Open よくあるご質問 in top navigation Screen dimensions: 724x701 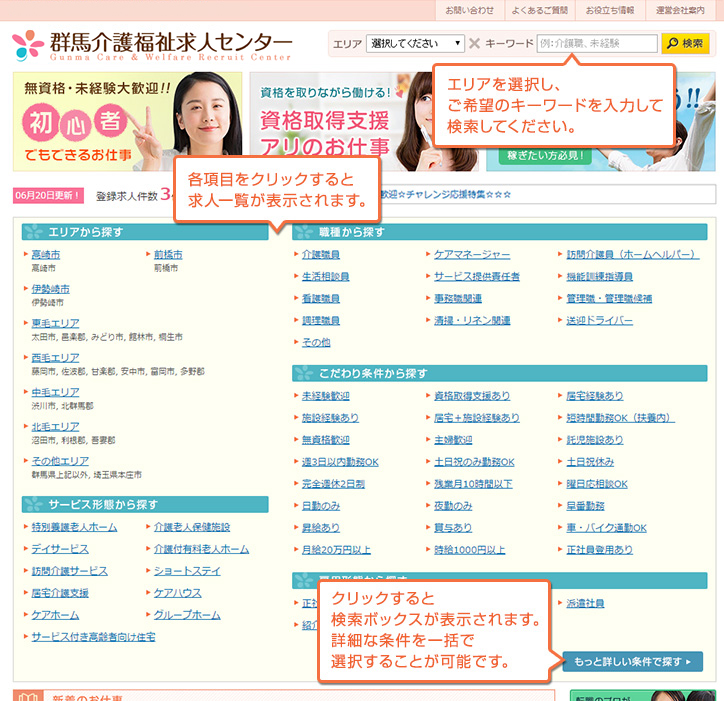coord(538,10)
